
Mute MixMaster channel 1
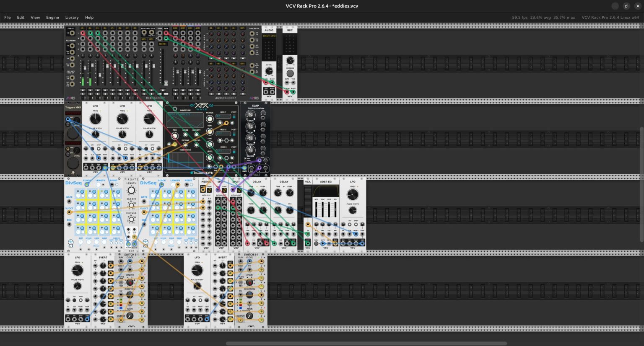[x=83, y=90]
